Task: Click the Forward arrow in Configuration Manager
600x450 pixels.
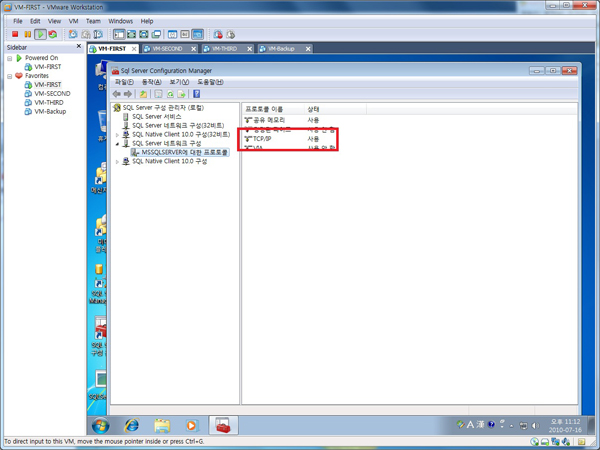Action: pyautogui.click(x=128, y=94)
